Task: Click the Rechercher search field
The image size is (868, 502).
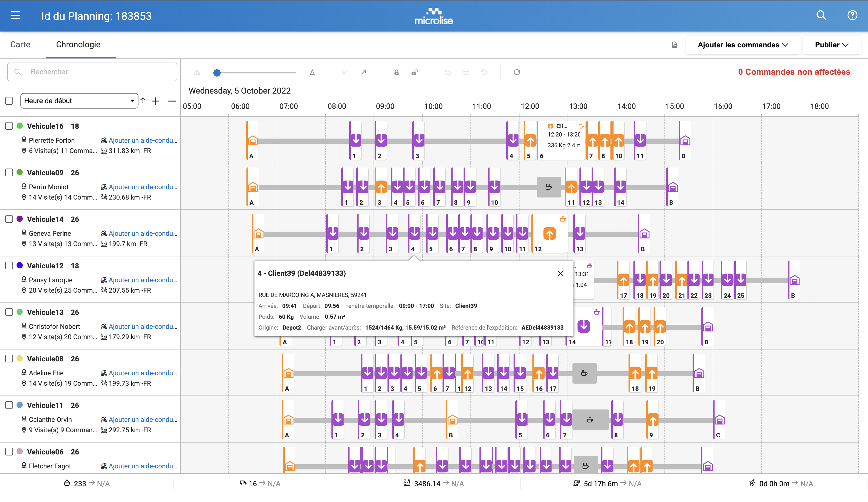Action: [x=92, y=72]
